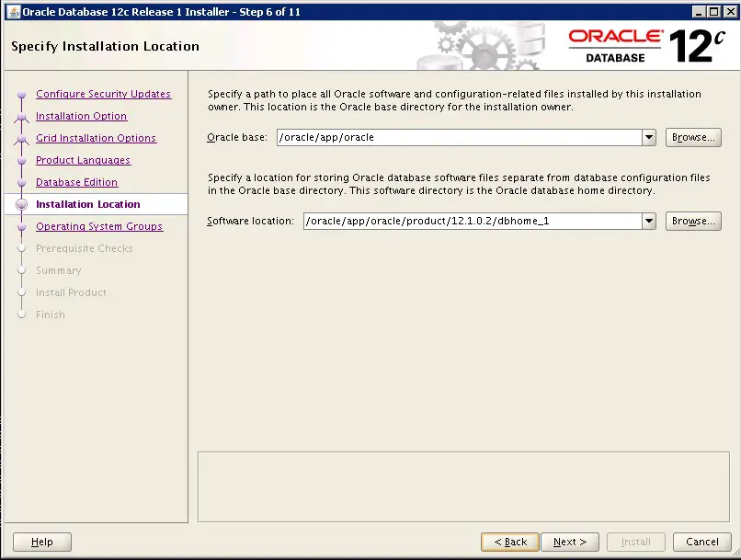Click the Operating System Groups step bullet
The height and width of the screenshot is (560, 741).
(21, 226)
